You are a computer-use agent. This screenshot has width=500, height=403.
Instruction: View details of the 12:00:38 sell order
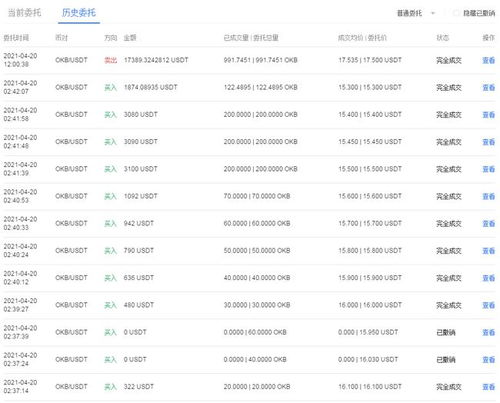tap(488, 60)
